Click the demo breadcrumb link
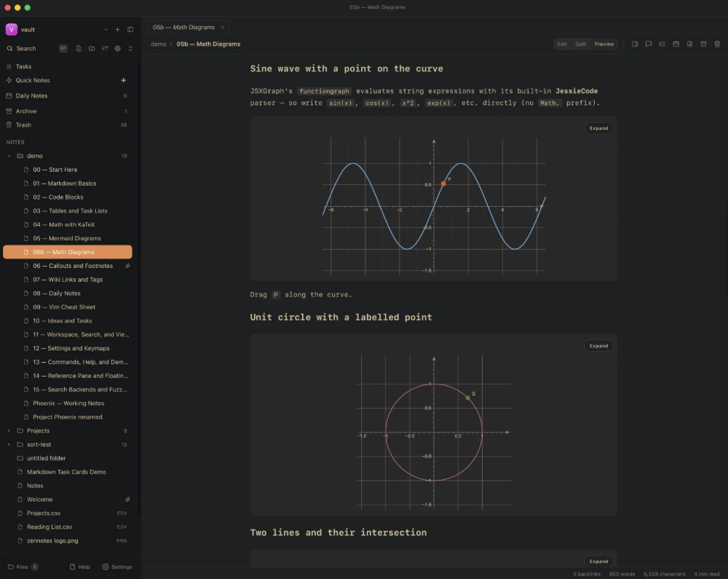The height and width of the screenshot is (579, 728). pos(158,44)
